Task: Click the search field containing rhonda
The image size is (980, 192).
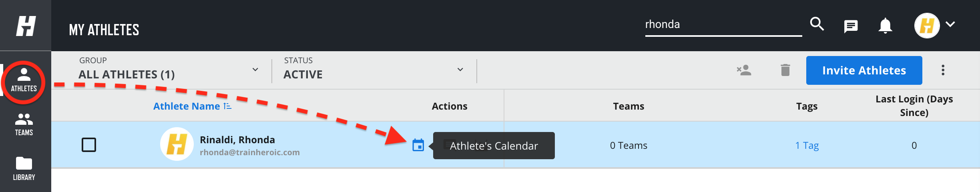Action: [x=723, y=25]
